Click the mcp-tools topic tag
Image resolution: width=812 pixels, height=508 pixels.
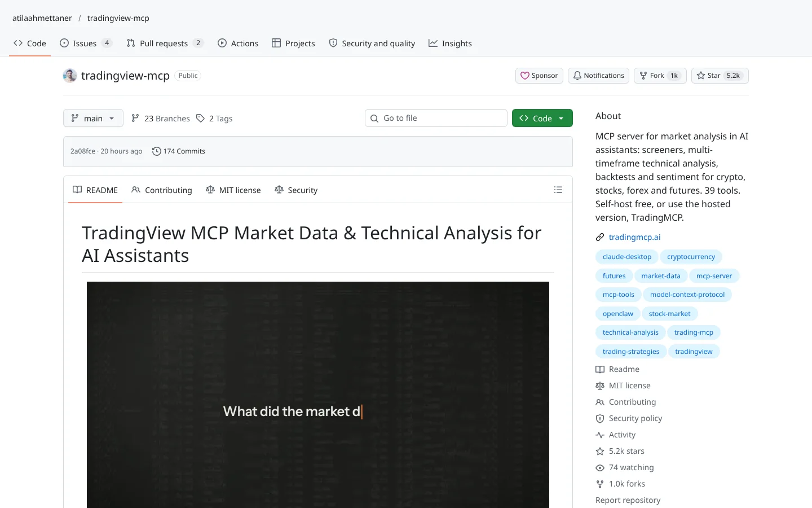click(619, 295)
